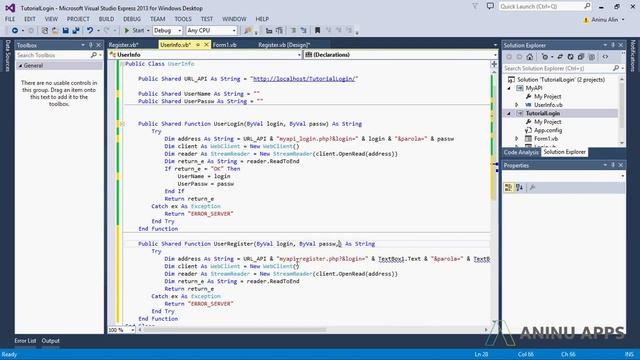
Task: Open the feedback speech-bubble icon
Action: [490, 6]
